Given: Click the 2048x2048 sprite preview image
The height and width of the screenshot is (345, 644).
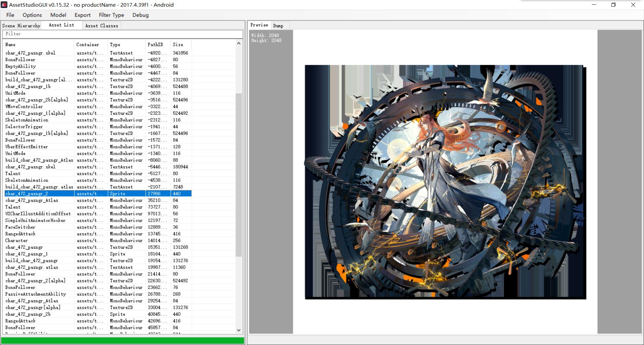Looking at the screenshot, I should pyautogui.click(x=445, y=182).
